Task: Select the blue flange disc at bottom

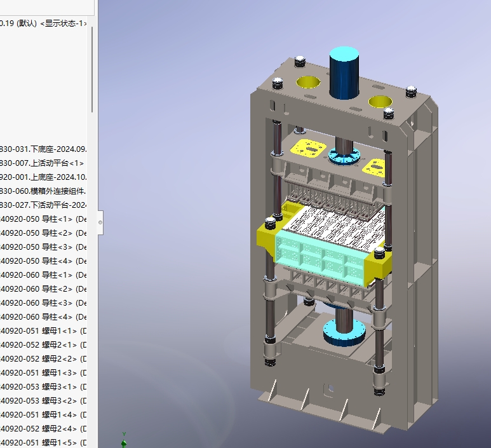Action: [344, 334]
